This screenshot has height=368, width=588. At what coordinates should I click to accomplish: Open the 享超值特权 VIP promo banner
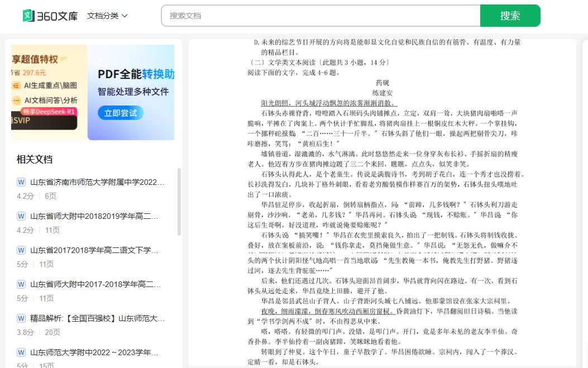pos(49,92)
